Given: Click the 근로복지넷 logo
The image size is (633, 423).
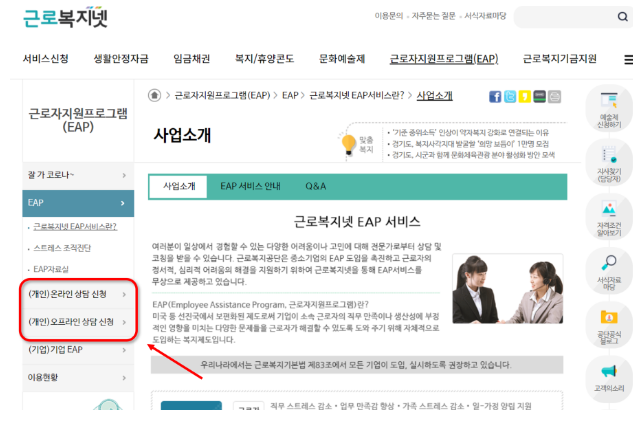Looking at the screenshot, I should point(65,17).
